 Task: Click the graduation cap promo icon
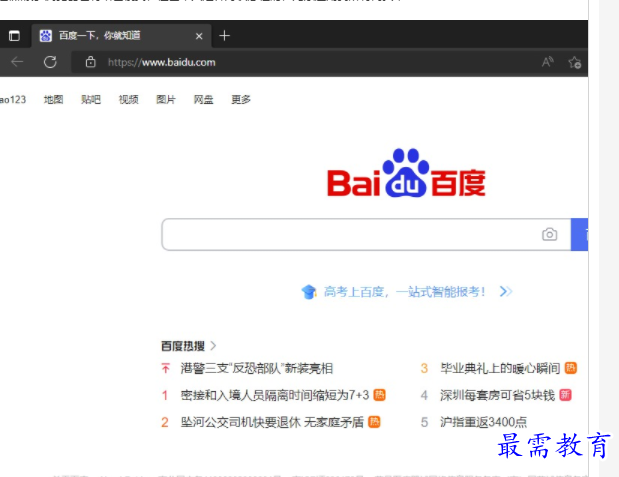point(309,292)
